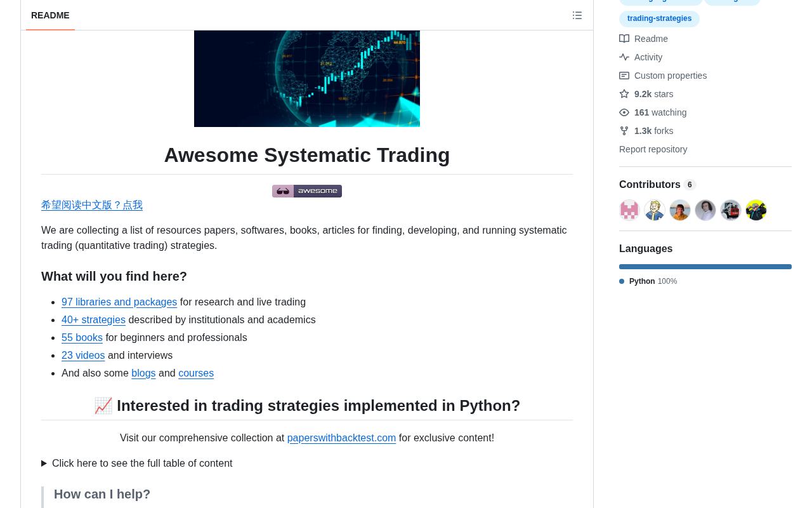The height and width of the screenshot is (508, 812).
Task: Click the sixth contributor avatar with yellow background
Action: (756, 210)
